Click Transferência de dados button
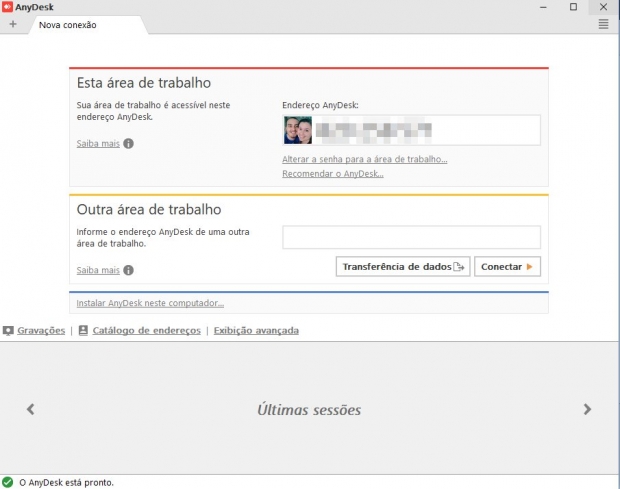Image resolution: width=620 pixels, height=489 pixels. [x=403, y=266]
